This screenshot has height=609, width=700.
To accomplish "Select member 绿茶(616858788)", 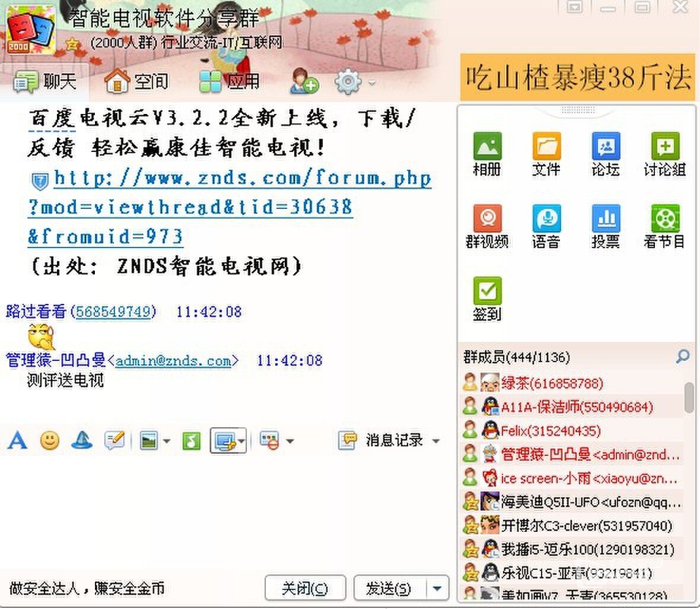I will [571, 383].
